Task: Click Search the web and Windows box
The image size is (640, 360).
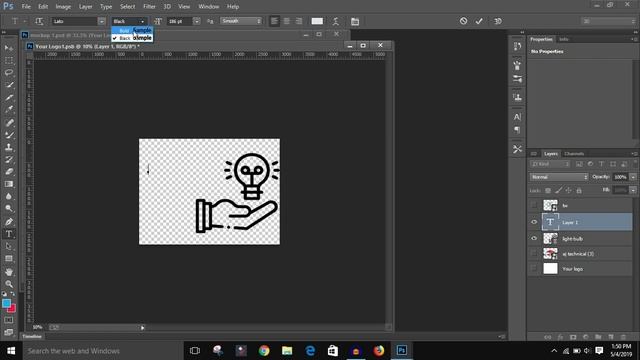Action: click(102, 351)
